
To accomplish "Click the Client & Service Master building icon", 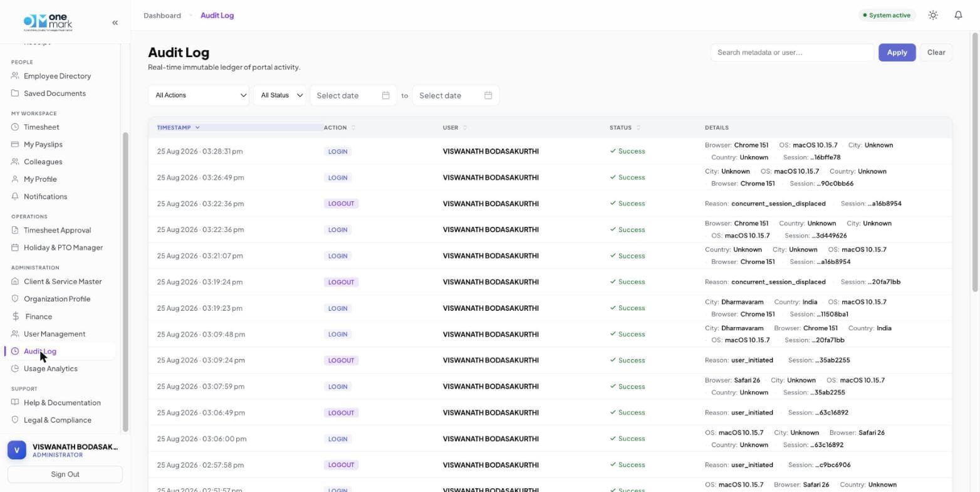I will point(15,281).
